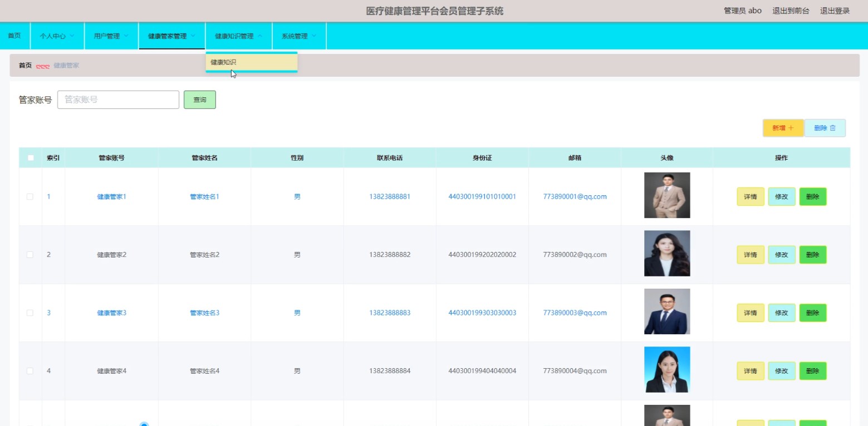Check the checkbox for row 健康管家3
Viewport: 868px width, 426px height.
click(x=30, y=313)
